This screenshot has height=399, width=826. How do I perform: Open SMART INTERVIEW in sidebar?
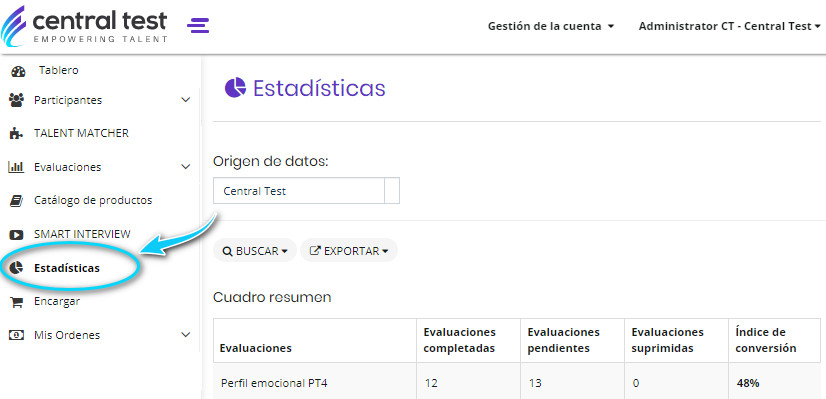82,234
